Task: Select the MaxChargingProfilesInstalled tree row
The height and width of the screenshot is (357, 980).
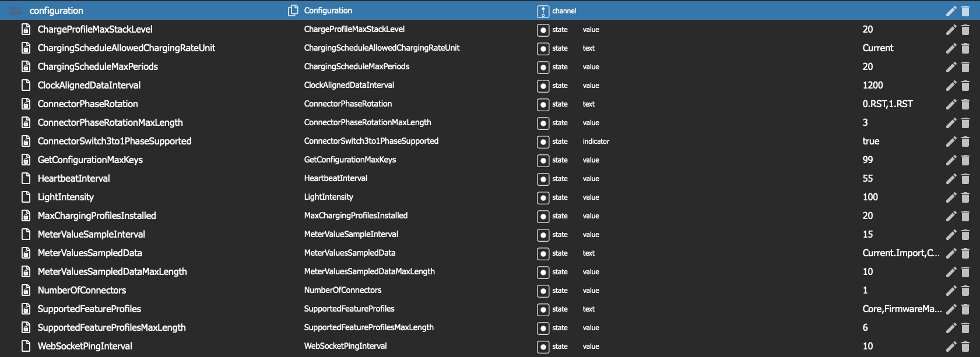Action: coord(490,215)
